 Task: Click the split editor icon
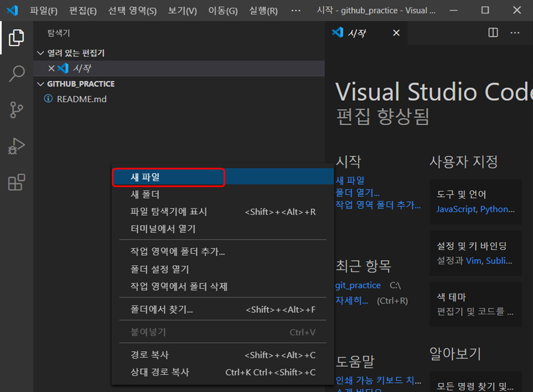point(493,33)
